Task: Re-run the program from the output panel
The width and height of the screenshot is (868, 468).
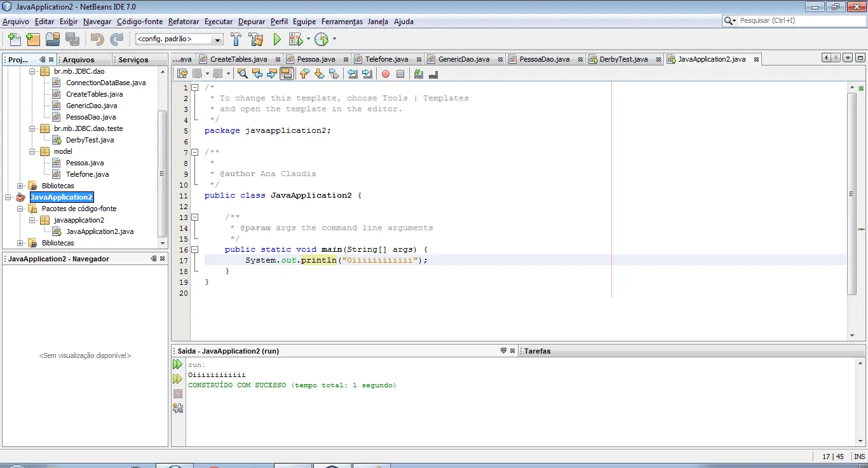Action: tap(177, 364)
